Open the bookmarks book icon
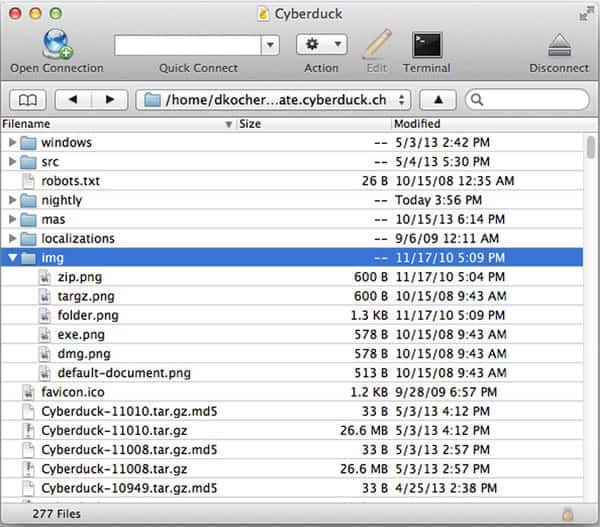The height and width of the screenshot is (527, 600). [x=28, y=100]
